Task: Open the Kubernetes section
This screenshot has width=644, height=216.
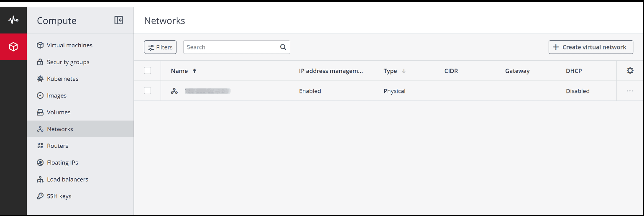Action: pos(62,79)
